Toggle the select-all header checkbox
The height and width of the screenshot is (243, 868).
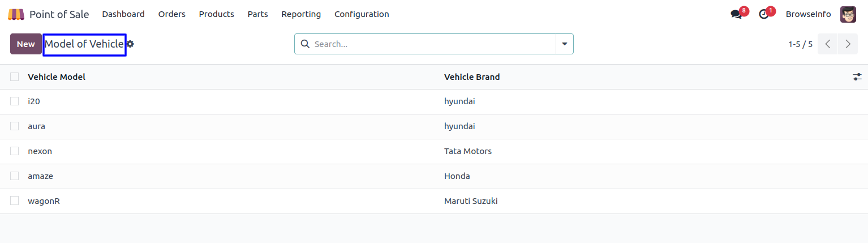[x=15, y=77]
